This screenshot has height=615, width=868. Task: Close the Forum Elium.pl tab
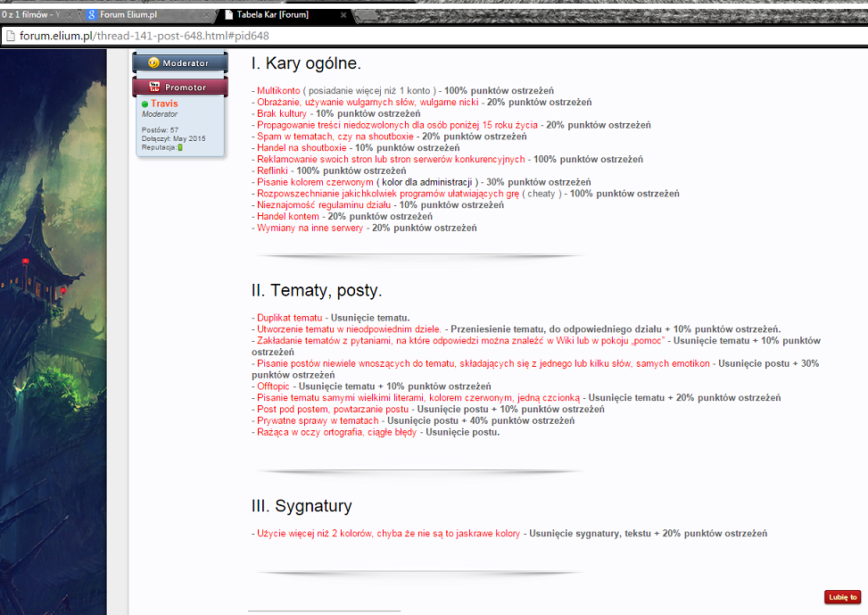pos(206,15)
